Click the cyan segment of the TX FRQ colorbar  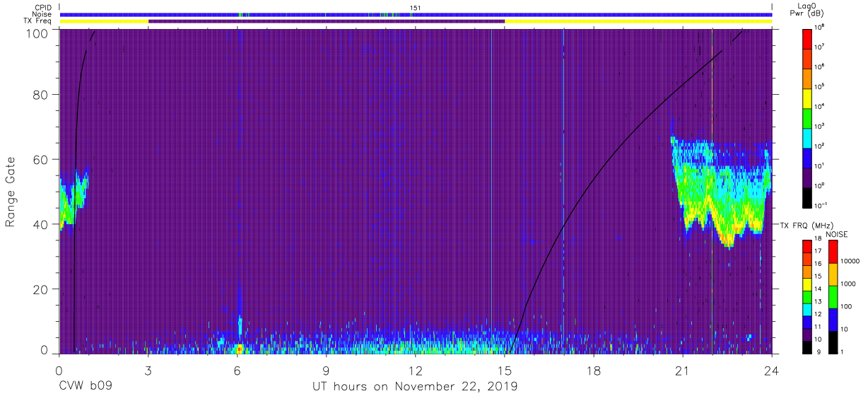[x=808, y=308]
